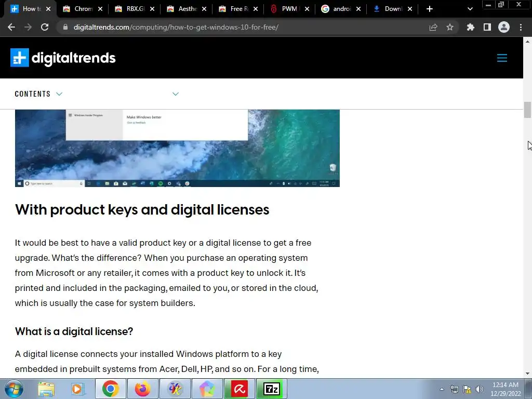Go to the Digital Trends homepage logo
Viewport: 532px width, 399px height.
63,58
